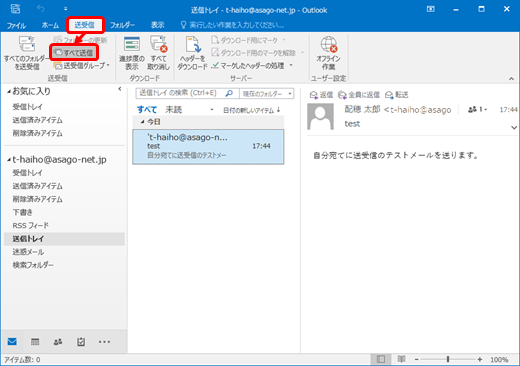The height and width of the screenshot is (366, 520).
Task: Open the フォルダー ribbon tab
Action: point(122,25)
